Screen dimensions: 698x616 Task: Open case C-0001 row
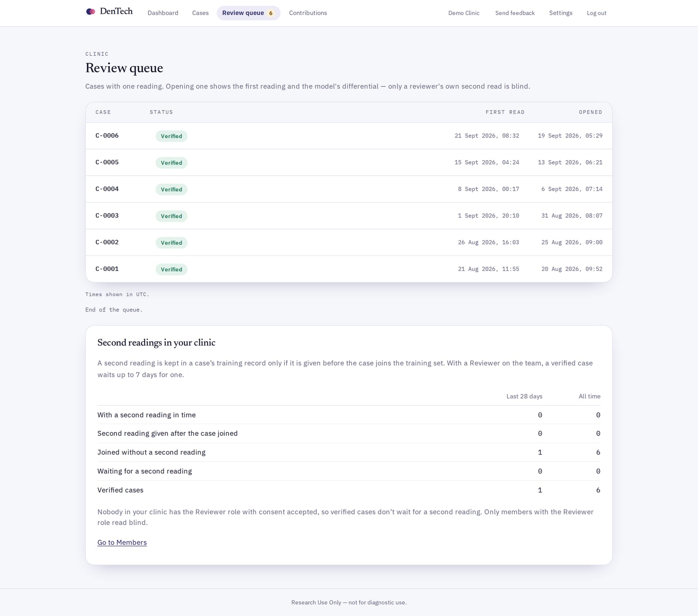click(349, 269)
